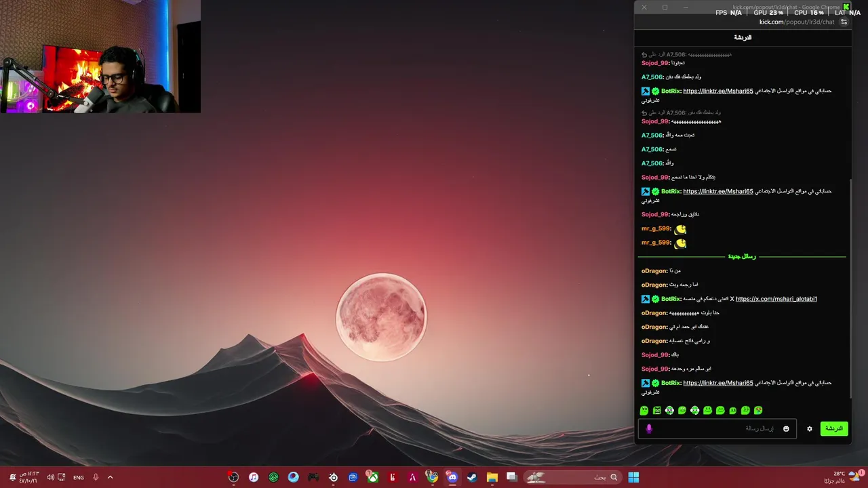Open the last linktr.ee/Mshari65 link
The image size is (868, 488).
(x=717, y=383)
